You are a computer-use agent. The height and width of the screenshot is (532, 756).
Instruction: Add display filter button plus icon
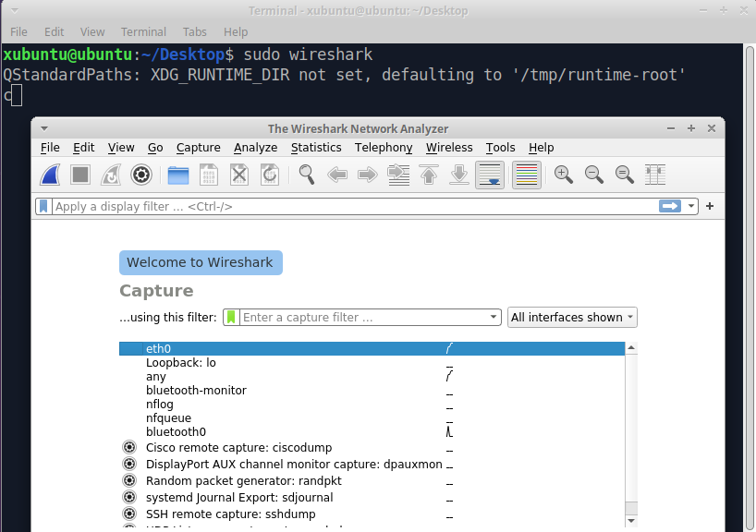[x=710, y=206]
